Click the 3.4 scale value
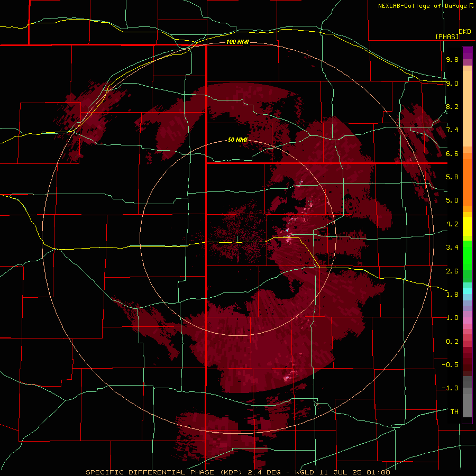The image size is (476, 476). [x=452, y=248]
